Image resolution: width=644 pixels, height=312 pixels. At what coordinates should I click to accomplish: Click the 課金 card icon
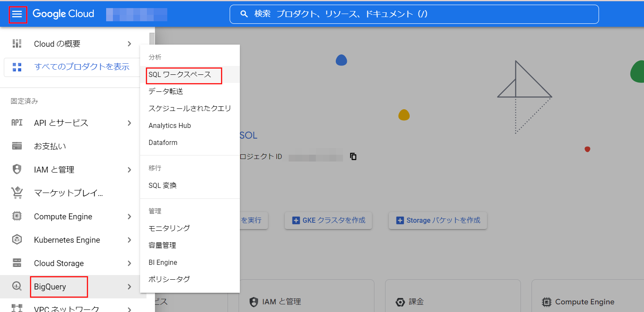click(400, 302)
